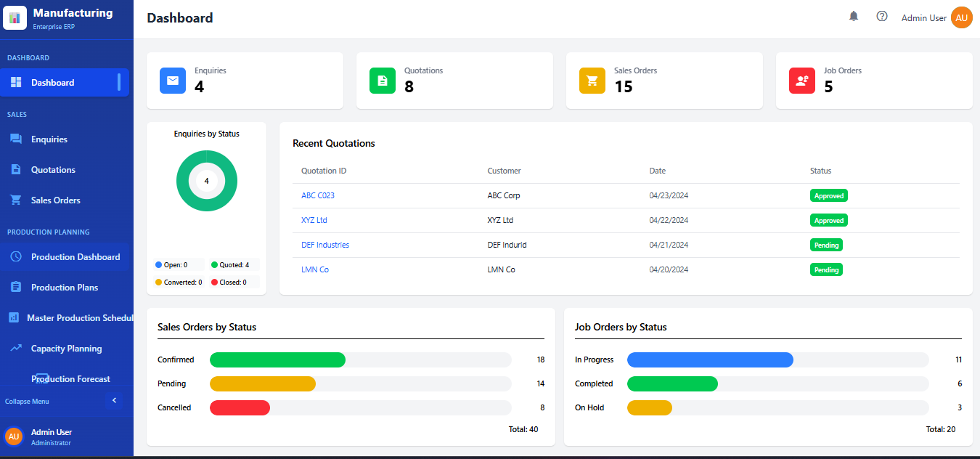Click the Quoted legend item under the donut chart
Viewport: 980px width, 459px height.
pyautogui.click(x=232, y=264)
